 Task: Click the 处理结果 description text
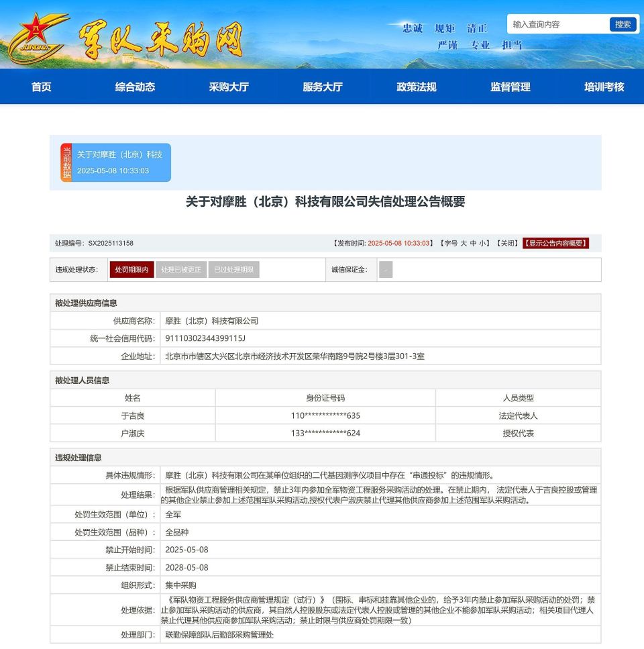coord(379,495)
